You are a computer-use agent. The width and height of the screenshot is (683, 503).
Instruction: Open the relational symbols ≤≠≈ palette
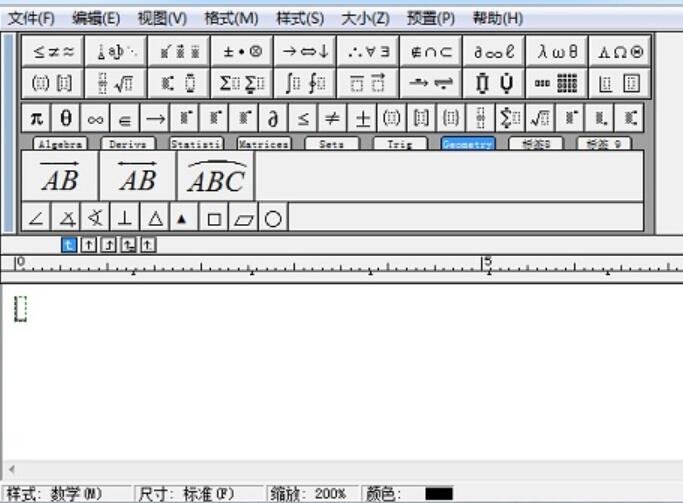coord(53,52)
